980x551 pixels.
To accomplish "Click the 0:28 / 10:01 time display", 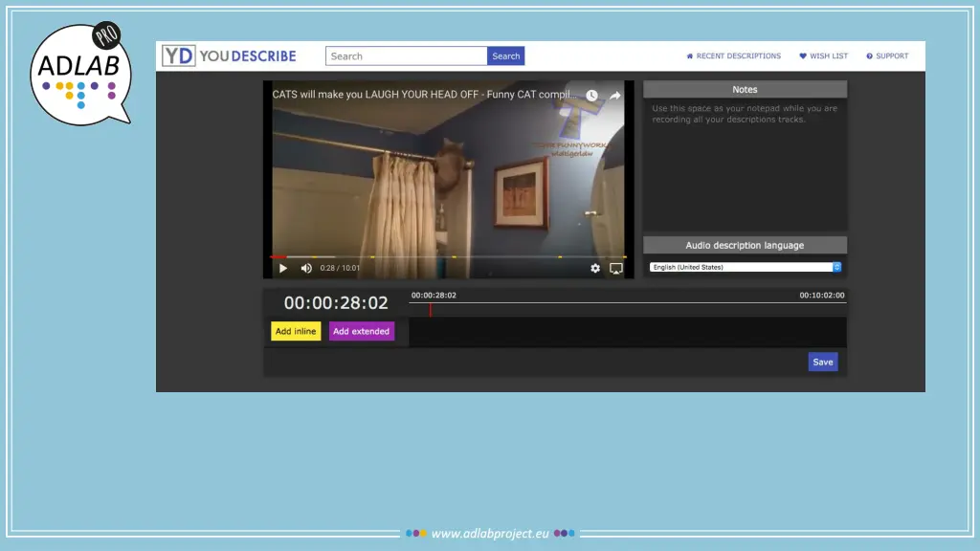I will 340,268.
